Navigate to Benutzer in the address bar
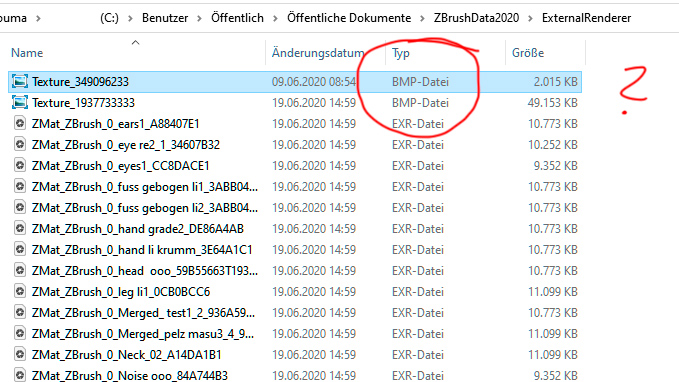The width and height of the screenshot is (679, 382). [x=165, y=18]
